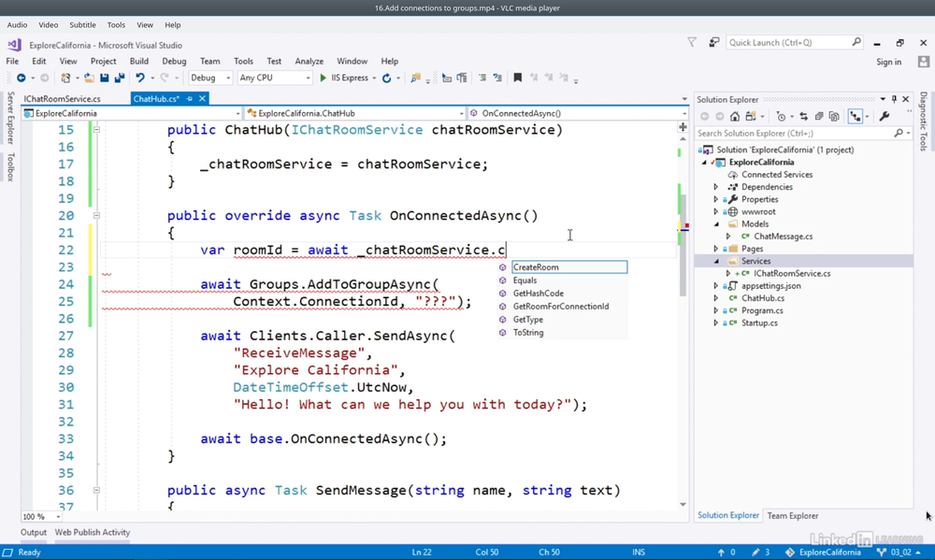The height and width of the screenshot is (560, 935).
Task: Click the Solution Explorer Home icon
Action: (x=735, y=116)
